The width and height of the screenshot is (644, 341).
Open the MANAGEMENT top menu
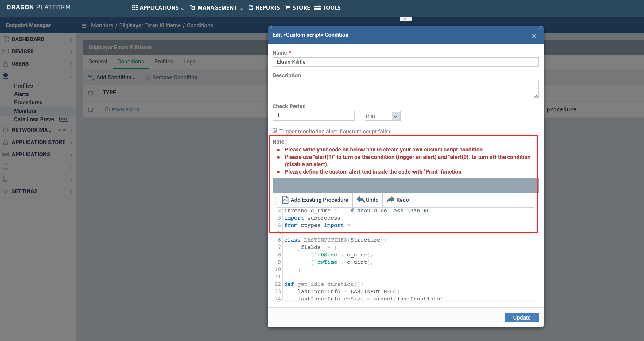coord(216,7)
